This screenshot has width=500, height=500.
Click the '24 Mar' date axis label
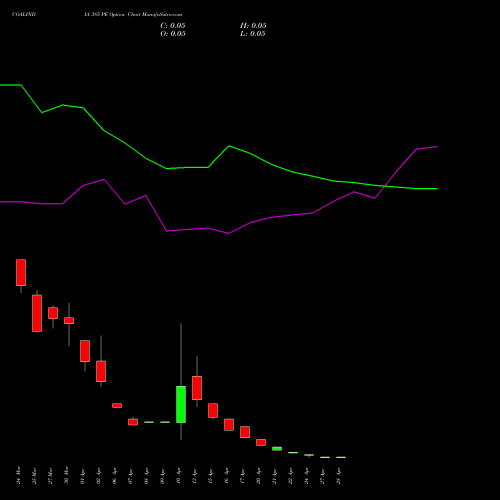coord(19,475)
